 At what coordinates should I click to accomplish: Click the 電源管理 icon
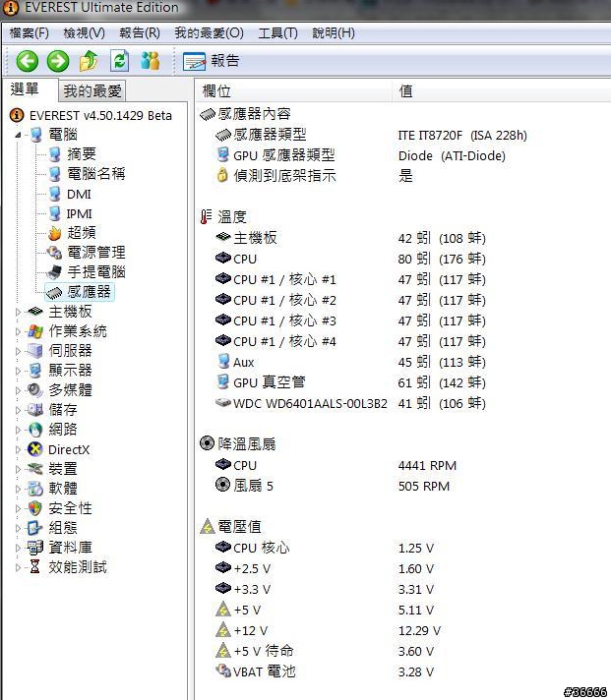[x=54, y=253]
